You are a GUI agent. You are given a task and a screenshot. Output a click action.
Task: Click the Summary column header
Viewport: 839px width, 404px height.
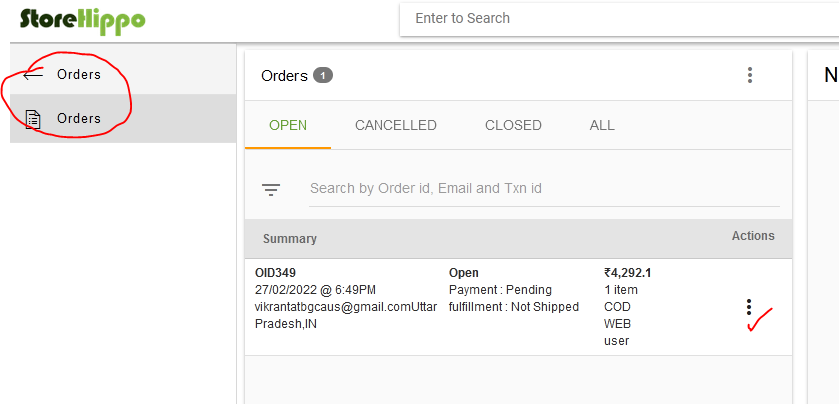pyautogui.click(x=289, y=239)
